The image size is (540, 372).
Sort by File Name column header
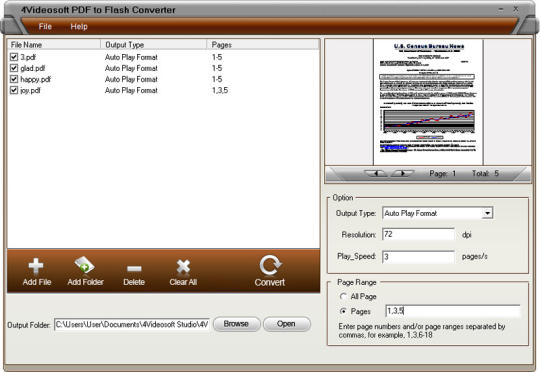(54, 45)
